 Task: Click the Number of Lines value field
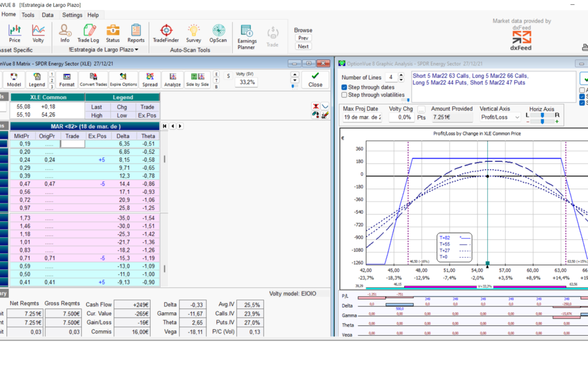tap(391, 77)
